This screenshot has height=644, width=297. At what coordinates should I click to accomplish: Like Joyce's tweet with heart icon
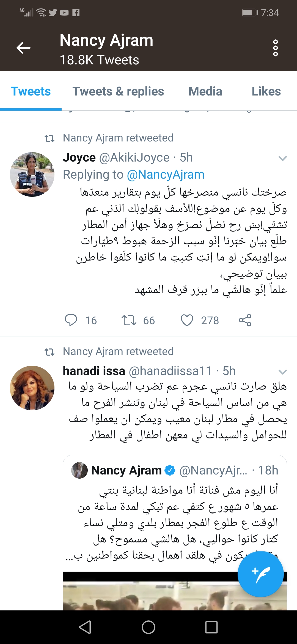(187, 320)
